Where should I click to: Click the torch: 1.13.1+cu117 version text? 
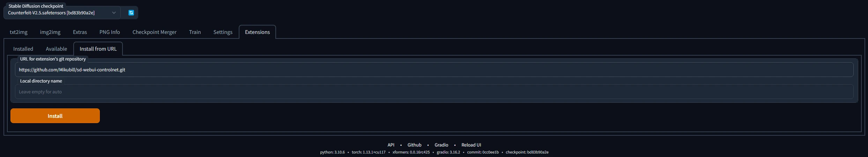(369, 152)
